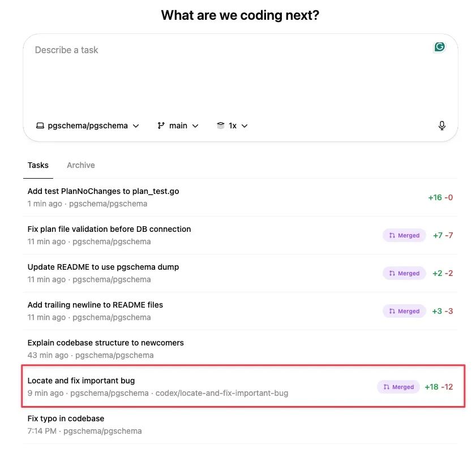Open Fix plan file validation task
Viewport: 476px width, 462px height.
[x=109, y=229]
